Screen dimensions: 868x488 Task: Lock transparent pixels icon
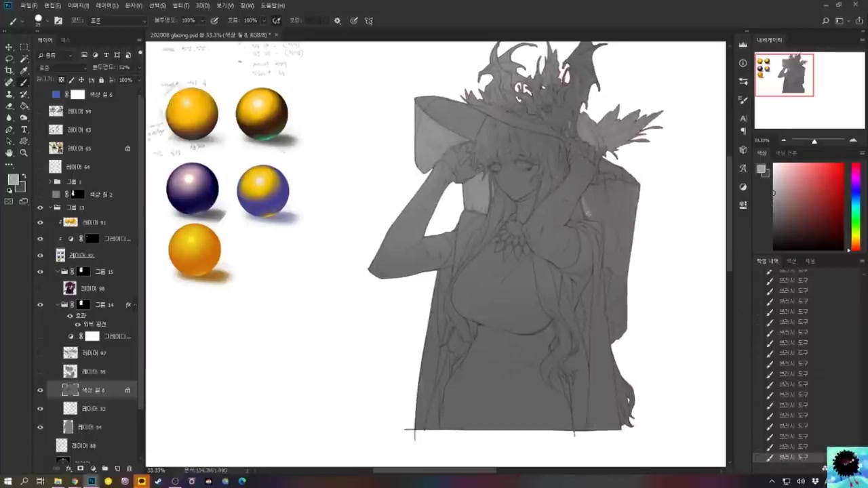pyautogui.click(x=61, y=80)
